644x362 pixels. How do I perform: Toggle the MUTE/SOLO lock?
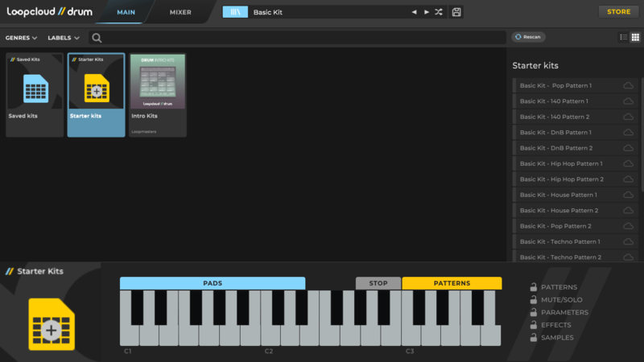click(x=533, y=300)
